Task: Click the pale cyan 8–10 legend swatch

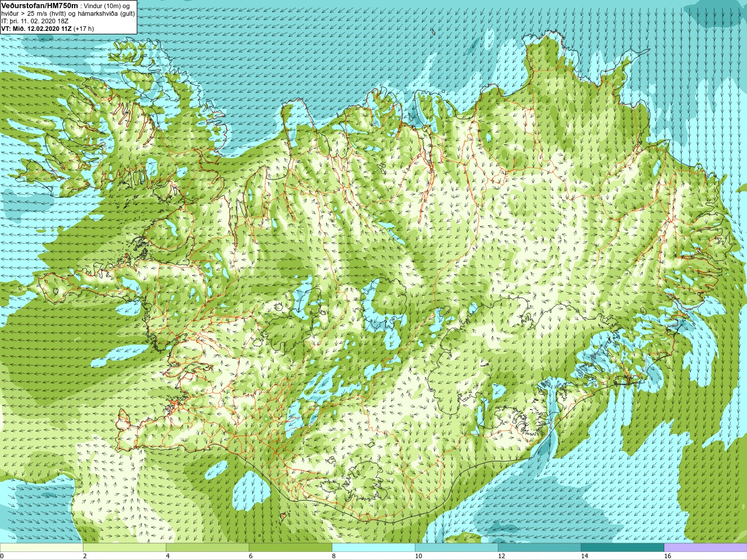Action: coord(373,548)
